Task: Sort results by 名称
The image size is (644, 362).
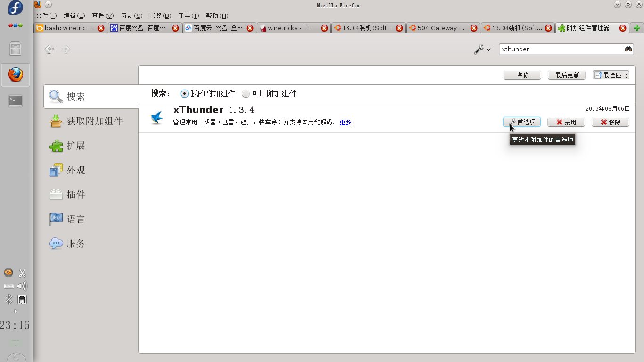Action: (x=522, y=75)
